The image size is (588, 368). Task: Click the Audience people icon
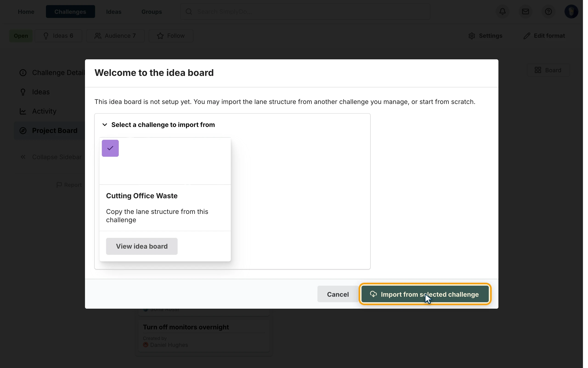click(98, 36)
